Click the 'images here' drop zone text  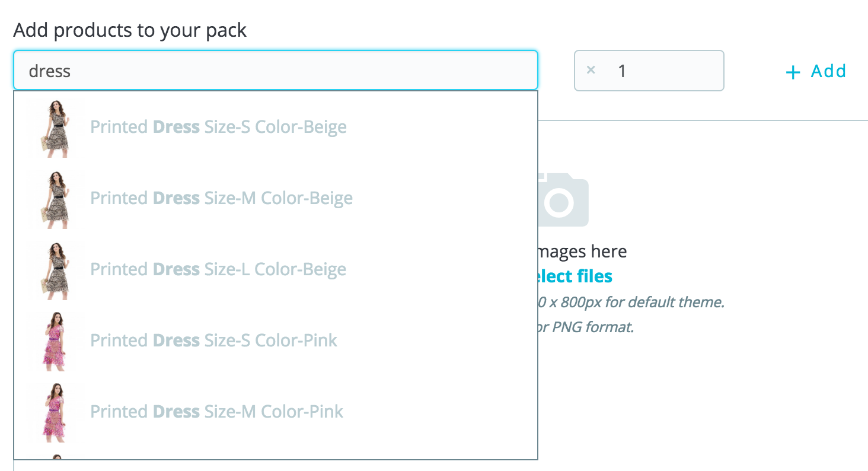[582, 252]
